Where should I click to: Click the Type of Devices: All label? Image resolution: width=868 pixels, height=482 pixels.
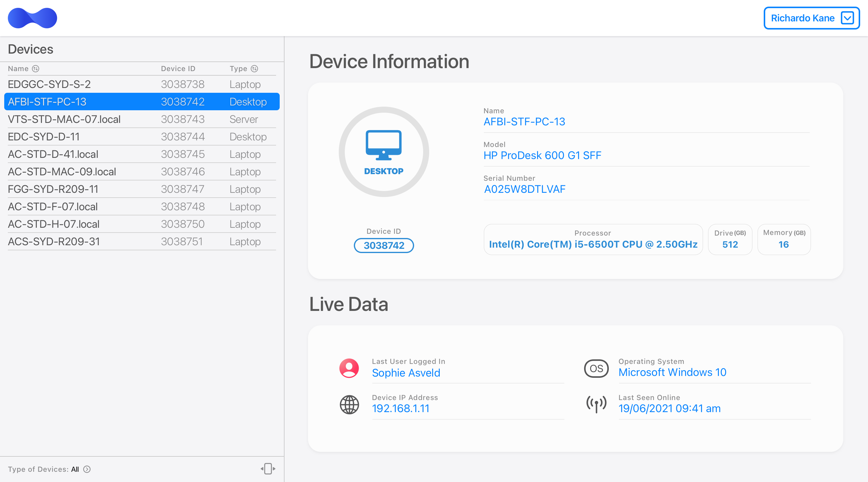point(43,469)
